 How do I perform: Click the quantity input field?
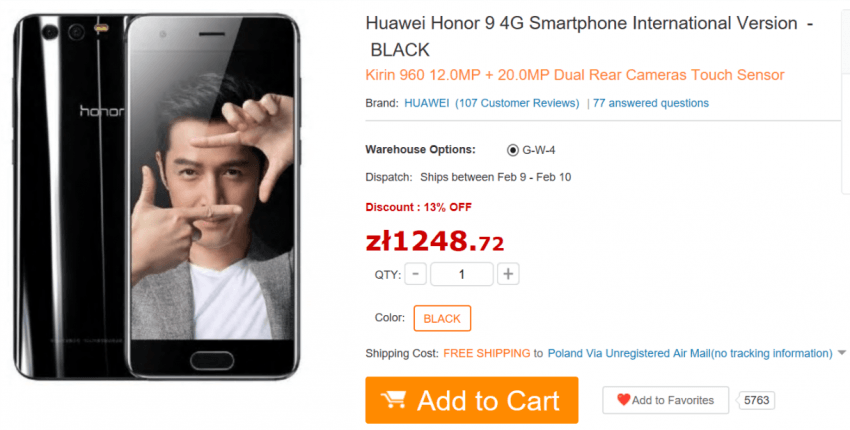pyautogui.click(x=462, y=274)
